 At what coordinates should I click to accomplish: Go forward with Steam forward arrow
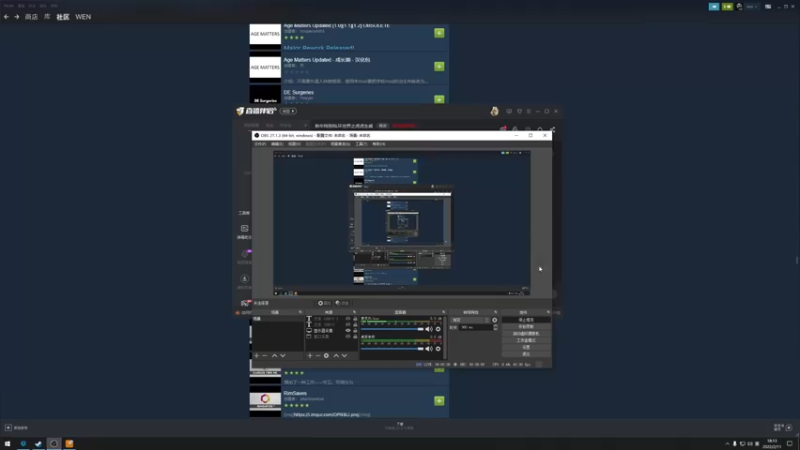pos(16,17)
